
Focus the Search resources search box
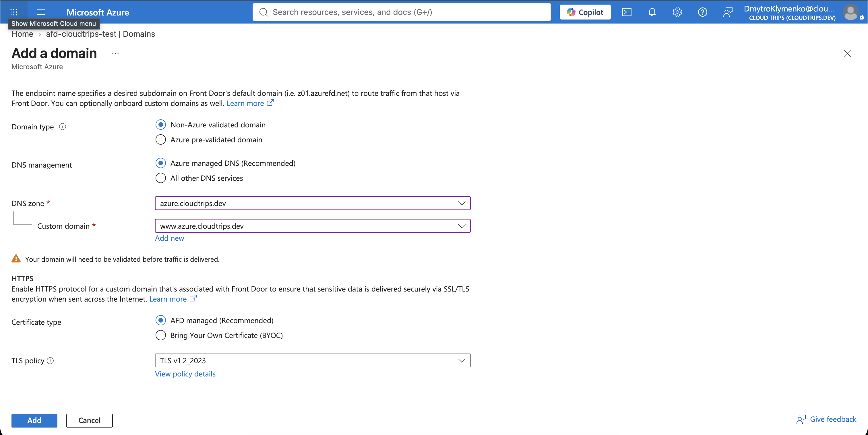[402, 12]
